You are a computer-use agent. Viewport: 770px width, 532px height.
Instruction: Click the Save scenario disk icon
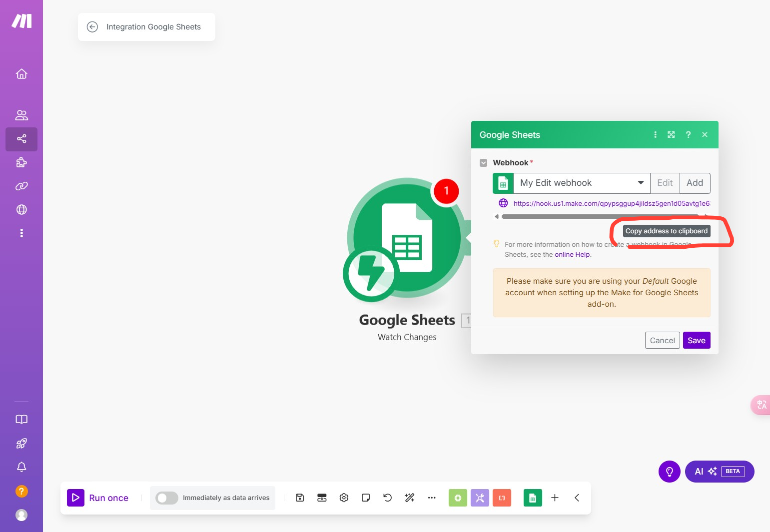[300, 498]
